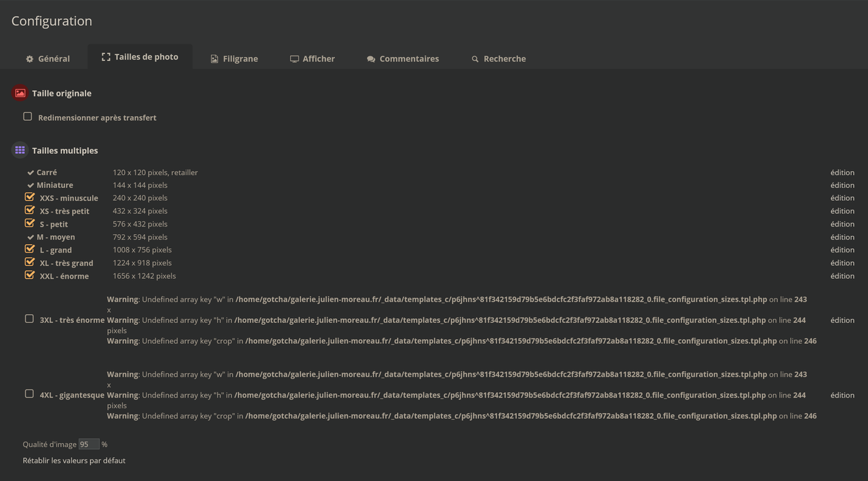Image resolution: width=868 pixels, height=481 pixels.
Task: Open the Afficher tab
Action: tap(313, 58)
